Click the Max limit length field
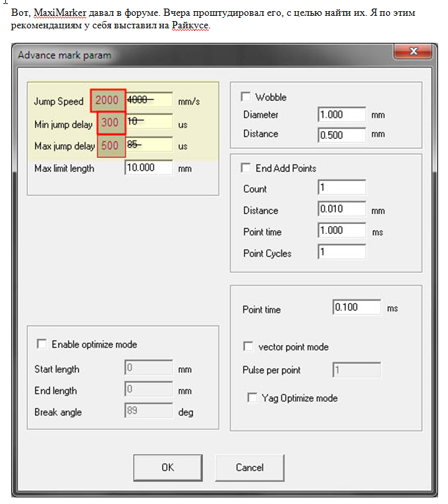The image size is (448, 504). [x=148, y=168]
